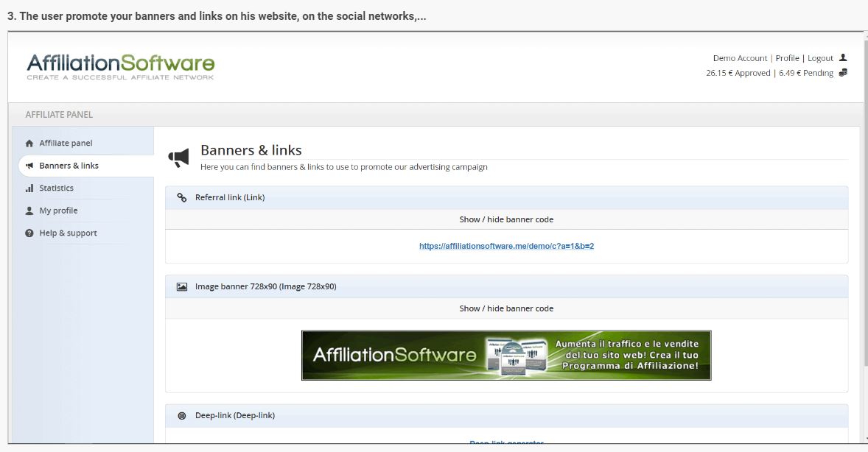Click the chain link icon on Referral link section
Image resolution: width=868 pixels, height=452 pixels.
pos(182,197)
